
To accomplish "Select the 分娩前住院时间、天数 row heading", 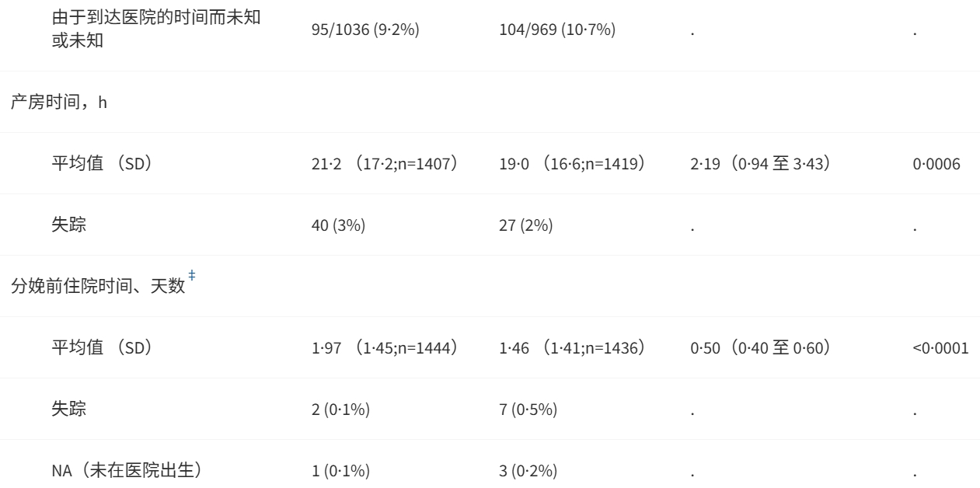I will pos(98,287).
